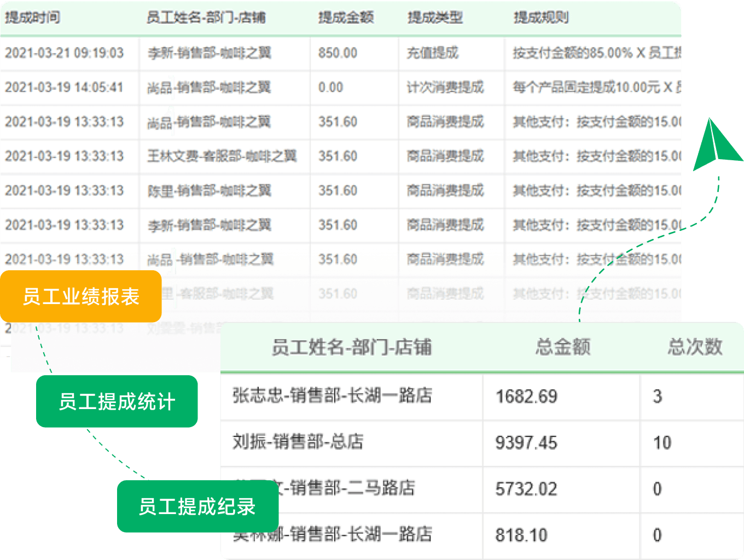Image resolution: width=744 pixels, height=560 pixels.
Task: Select employee 李新 in the 850.00 row
Action: click(x=210, y=53)
